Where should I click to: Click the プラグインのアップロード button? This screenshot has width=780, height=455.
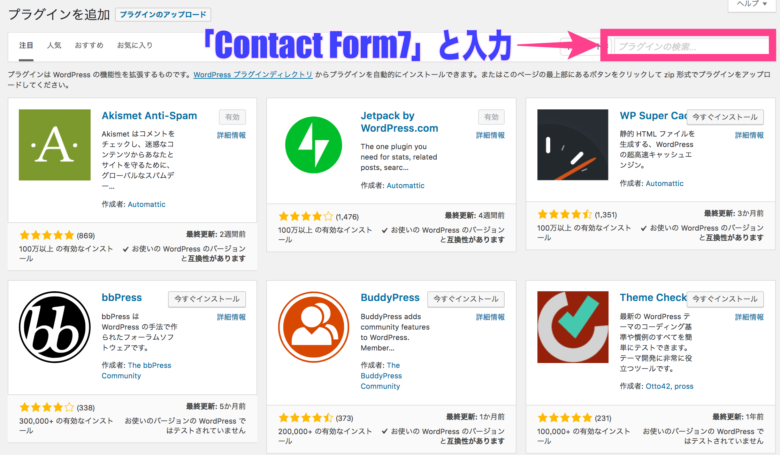point(163,14)
